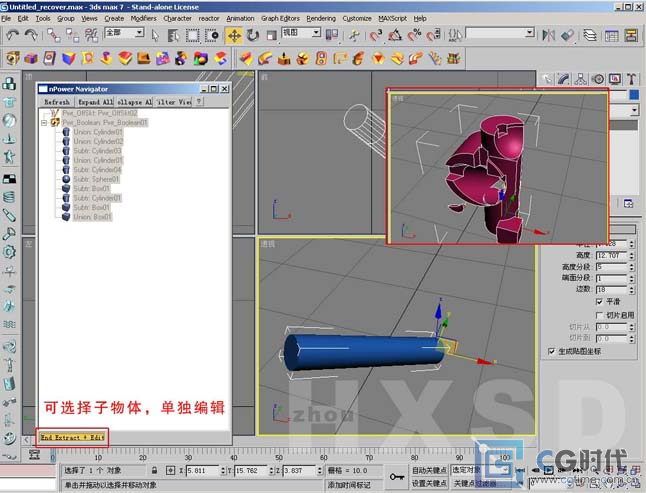Toggle absolute/offset transform type-in mode

pos(171,470)
